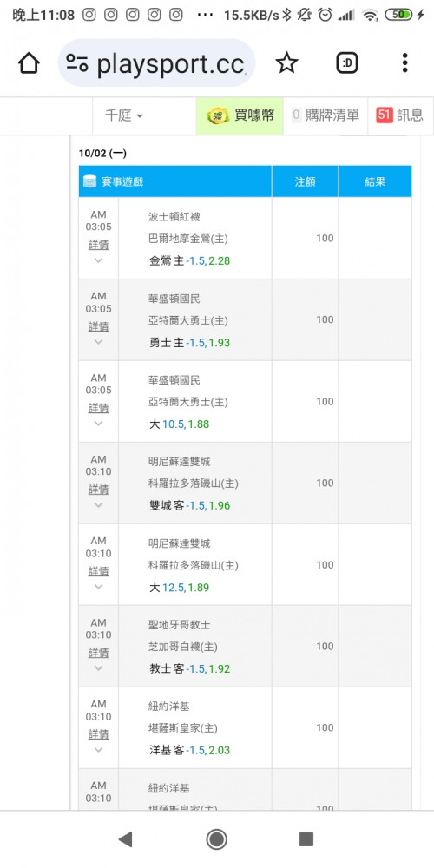Image resolution: width=434 pixels, height=868 pixels.
Task: Tap Android back navigation triangle
Action: tap(125, 839)
